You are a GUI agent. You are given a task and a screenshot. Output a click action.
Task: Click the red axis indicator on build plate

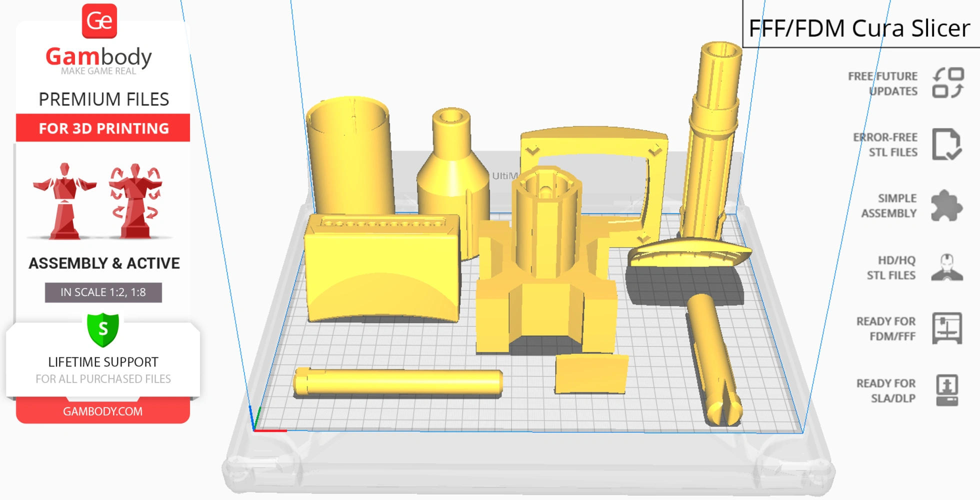(270, 429)
